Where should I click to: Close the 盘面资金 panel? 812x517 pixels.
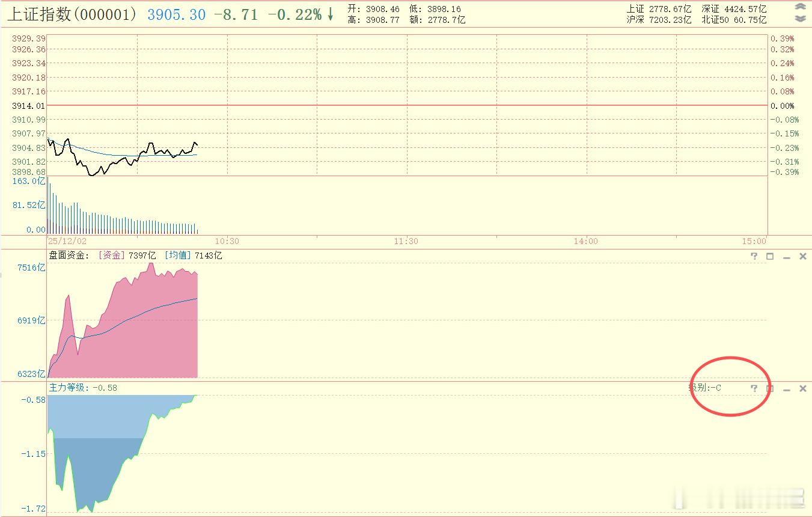pyautogui.click(x=802, y=256)
